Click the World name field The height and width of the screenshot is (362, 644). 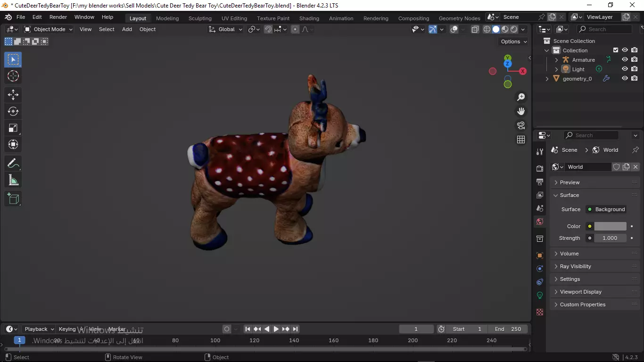point(588,167)
